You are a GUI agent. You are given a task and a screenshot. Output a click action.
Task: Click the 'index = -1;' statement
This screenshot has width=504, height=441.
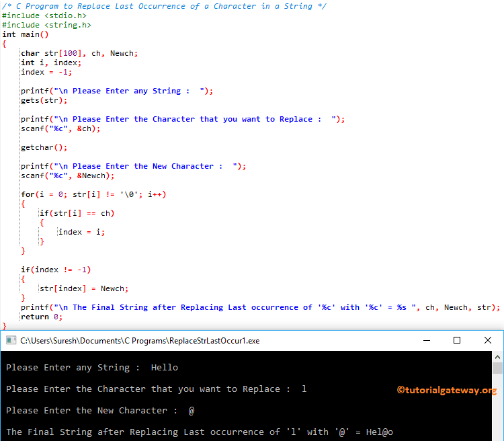46,72
